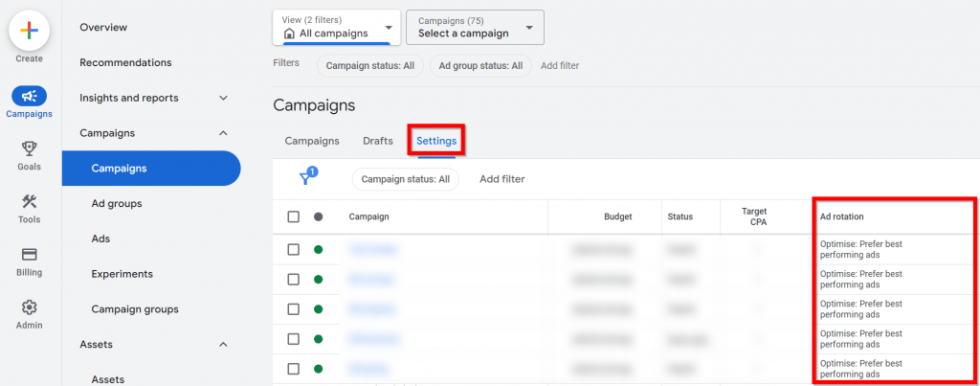Tick the first campaign row checkbox
Screen dimensions: 980x386
[x=293, y=250]
